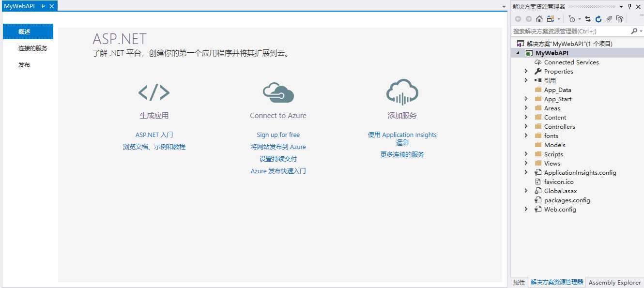Click the references icon beside 引用
Screen dimensions: 644x288
click(538, 80)
